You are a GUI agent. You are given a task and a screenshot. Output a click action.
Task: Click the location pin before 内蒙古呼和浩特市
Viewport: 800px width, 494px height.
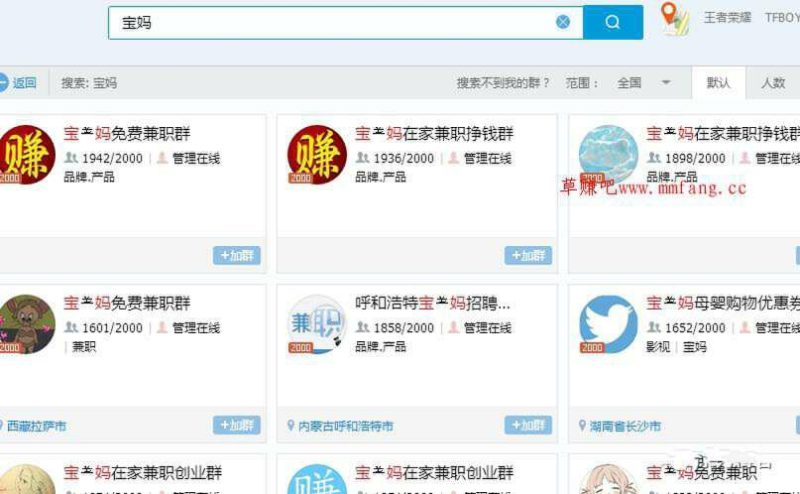coord(291,426)
